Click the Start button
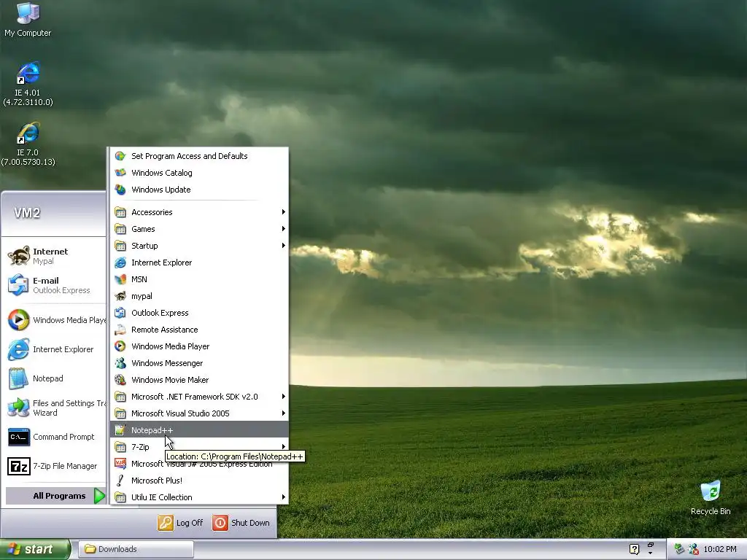Screen dimensions: 747x560 (x=35, y=550)
